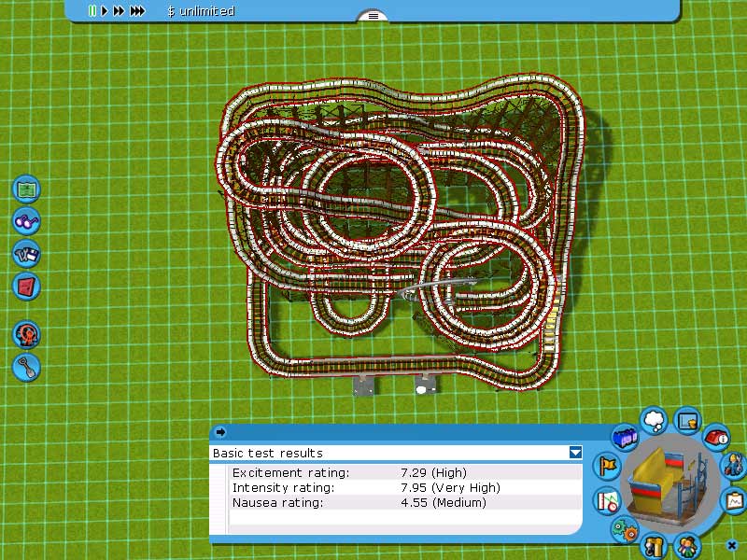Screen dimensions: 747x560
Task: Expand the Basic test results dropdown
Action: 575,453
